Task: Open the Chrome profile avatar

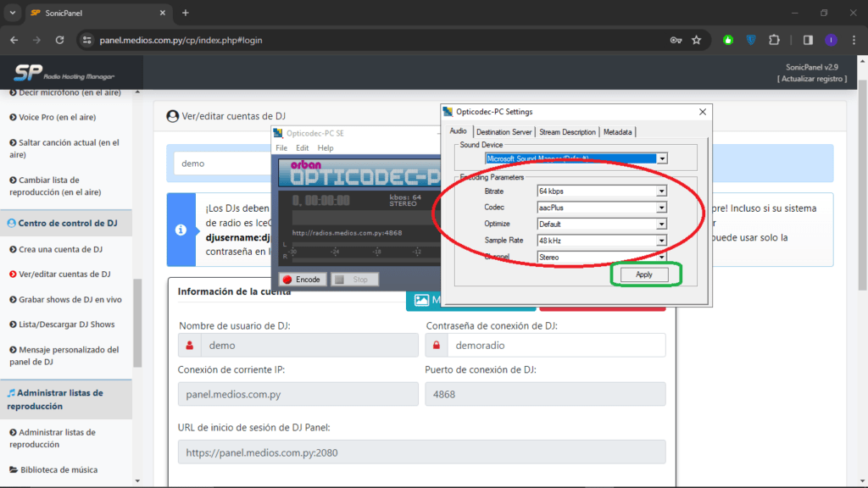Action: point(831,40)
